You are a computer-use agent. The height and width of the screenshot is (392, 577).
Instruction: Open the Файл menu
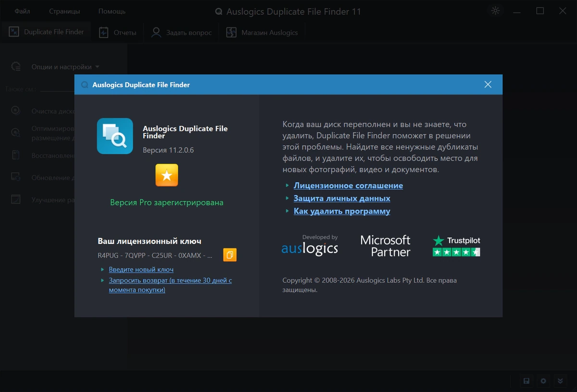click(22, 11)
